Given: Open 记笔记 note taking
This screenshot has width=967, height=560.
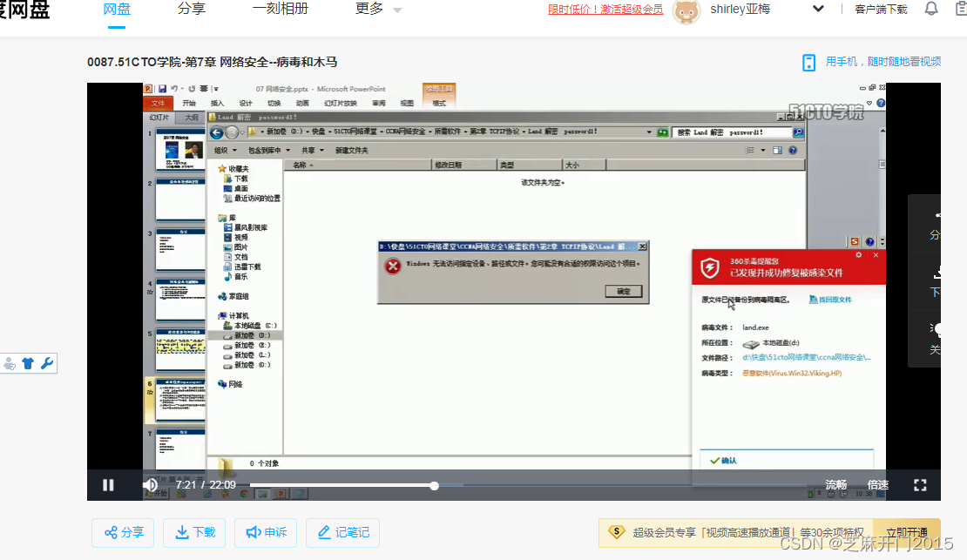Looking at the screenshot, I should 343,532.
